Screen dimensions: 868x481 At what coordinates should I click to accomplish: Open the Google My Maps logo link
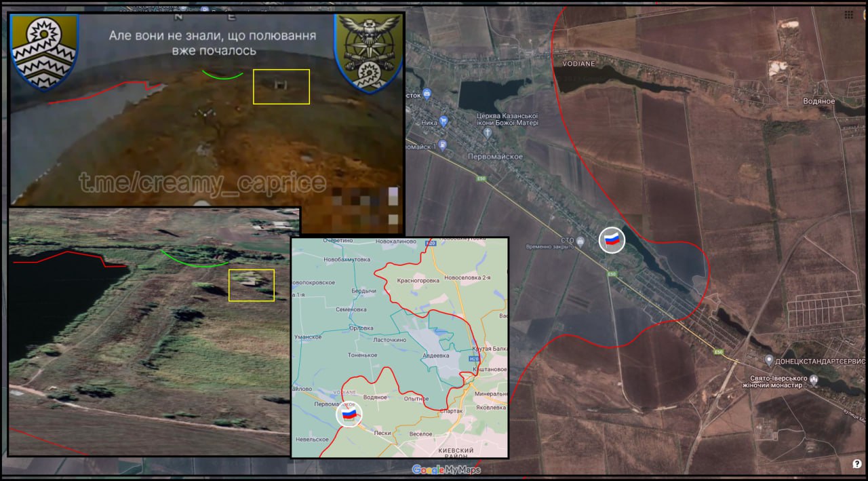(446, 469)
